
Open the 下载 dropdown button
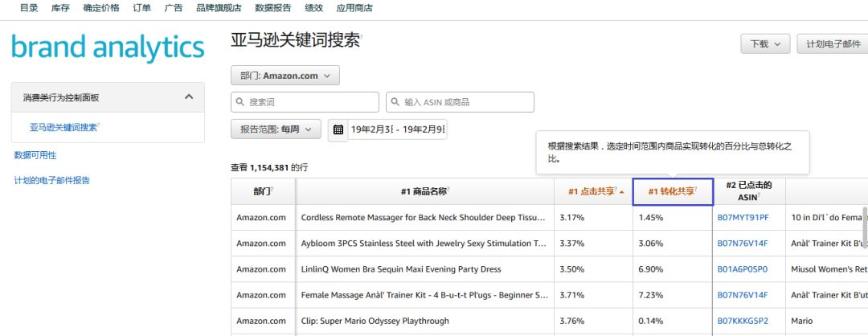(765, 43)
